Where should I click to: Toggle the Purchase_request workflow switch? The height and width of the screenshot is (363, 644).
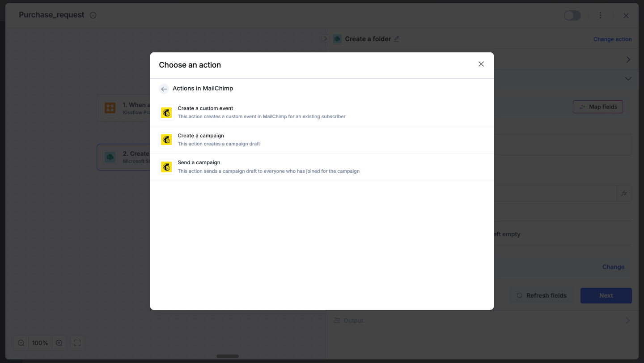pos(572,15)
